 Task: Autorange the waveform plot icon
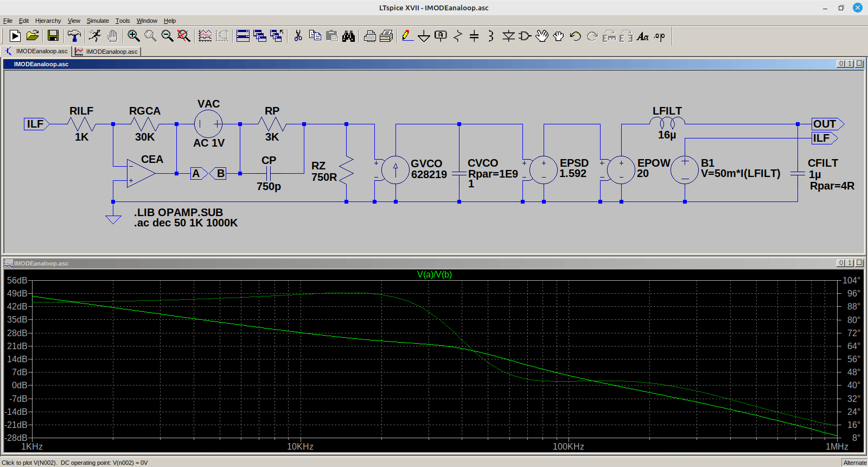205,36
